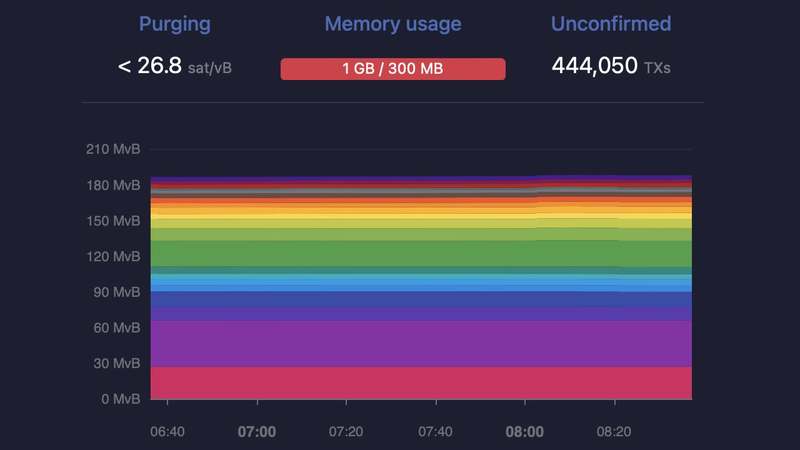Image resolution: width=800 pixels, height=450 pixels.
Task: Click the Unconfirmed heading
Action: pyautogui.click(x=611, y=23)
